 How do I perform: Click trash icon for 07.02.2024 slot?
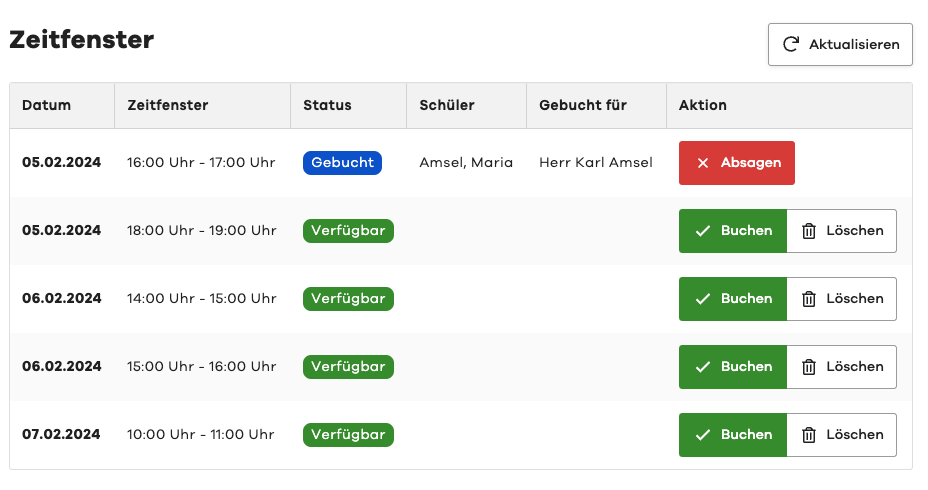coord(809,435)
